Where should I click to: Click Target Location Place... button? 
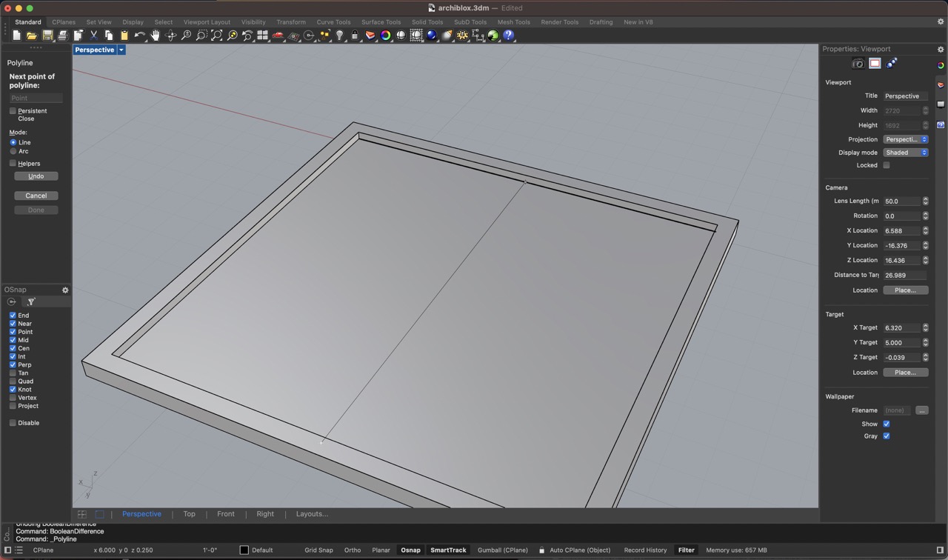906,373
